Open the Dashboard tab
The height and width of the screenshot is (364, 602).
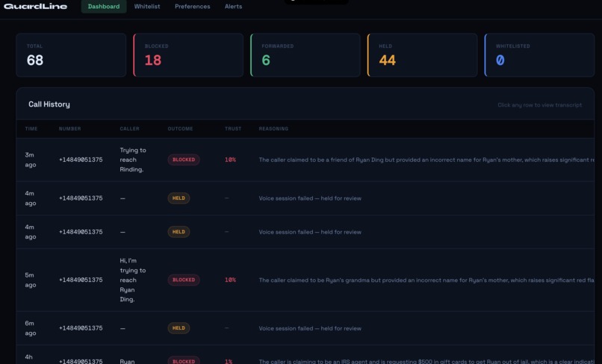tap(104, 7)
